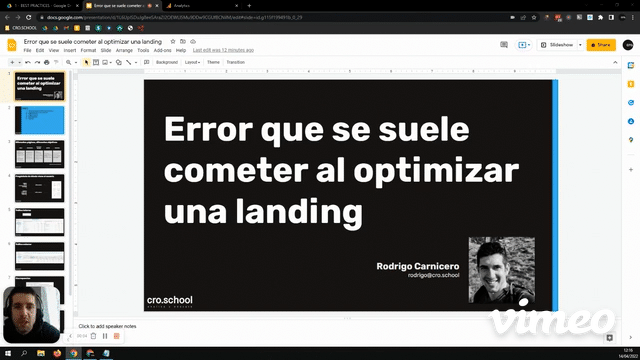Select slide 2 blue thumbnail
Screen dimensions: 640x360
tap(40, 120)
